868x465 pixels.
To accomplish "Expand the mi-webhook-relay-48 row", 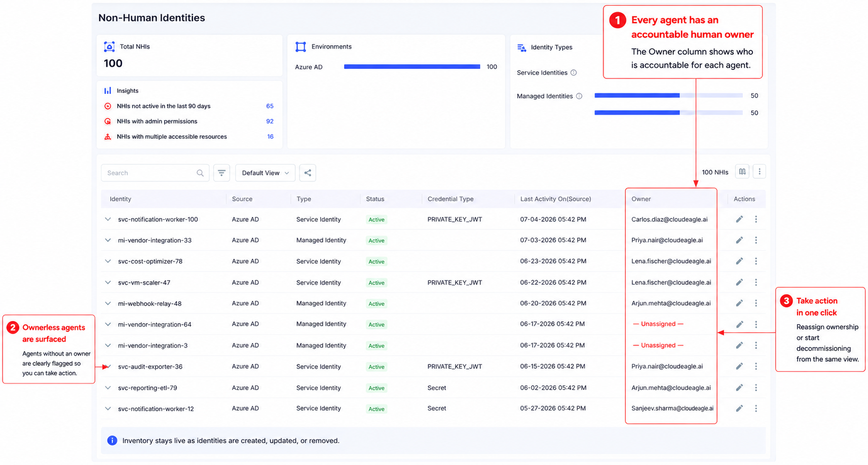I will click(x=108, y=303).
